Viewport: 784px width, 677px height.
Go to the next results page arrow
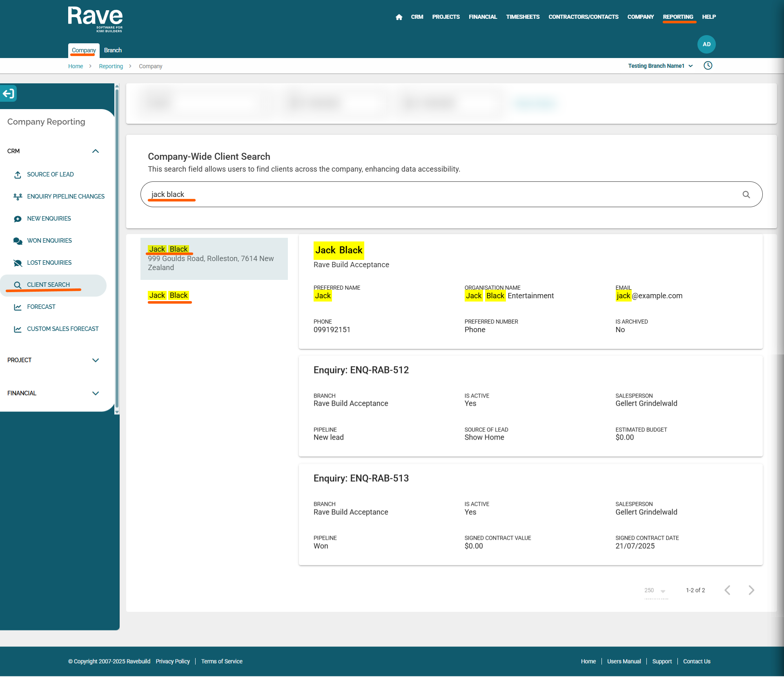point(751,590)
